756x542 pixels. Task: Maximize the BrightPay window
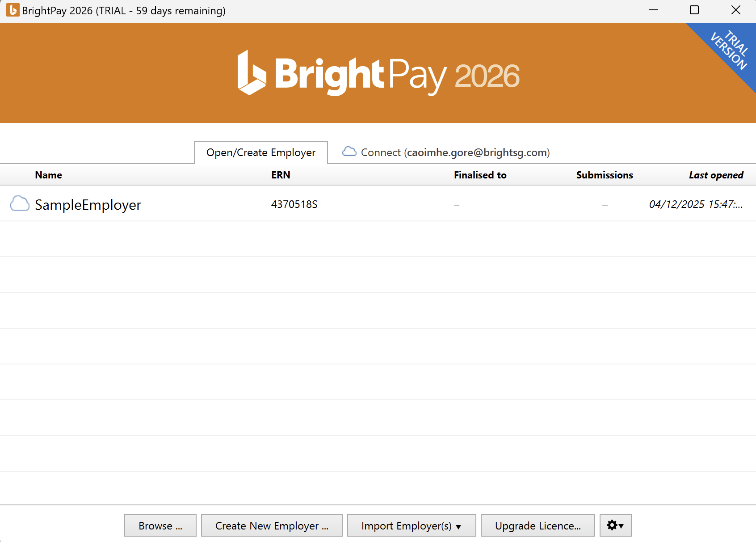pyautogui.click(x=694, y=10)
